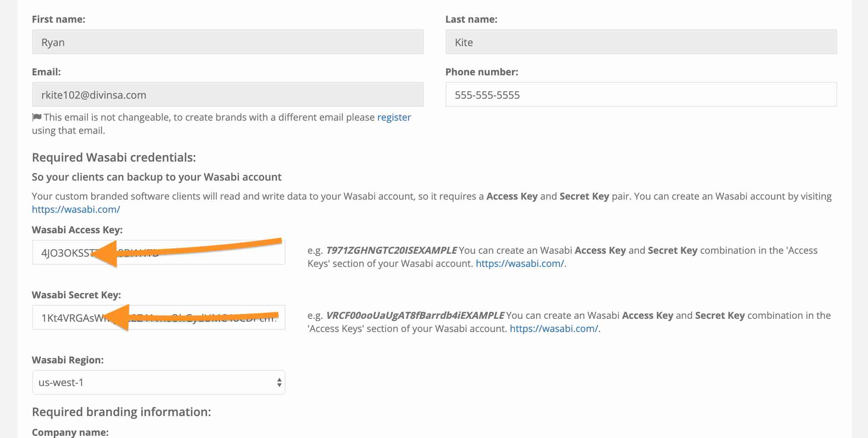Click the Wasabi Access Key label
Image resolution: width=868 pixels, height=438 pixels.
(77, 230)
